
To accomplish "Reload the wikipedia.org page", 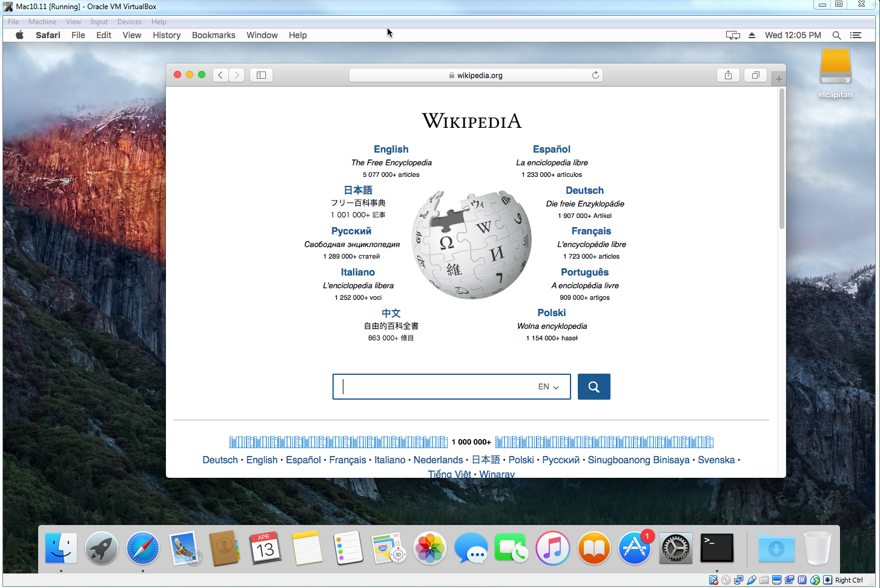I will (x=595, y=75).
